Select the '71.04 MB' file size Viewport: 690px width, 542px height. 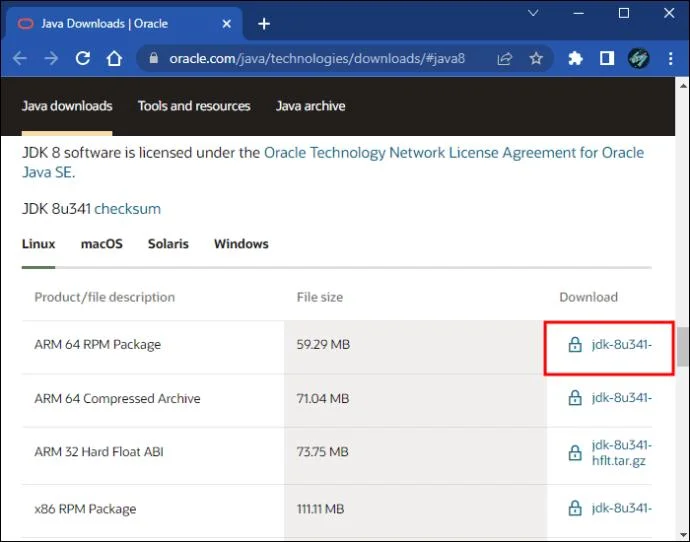click(x=323, y=399)
